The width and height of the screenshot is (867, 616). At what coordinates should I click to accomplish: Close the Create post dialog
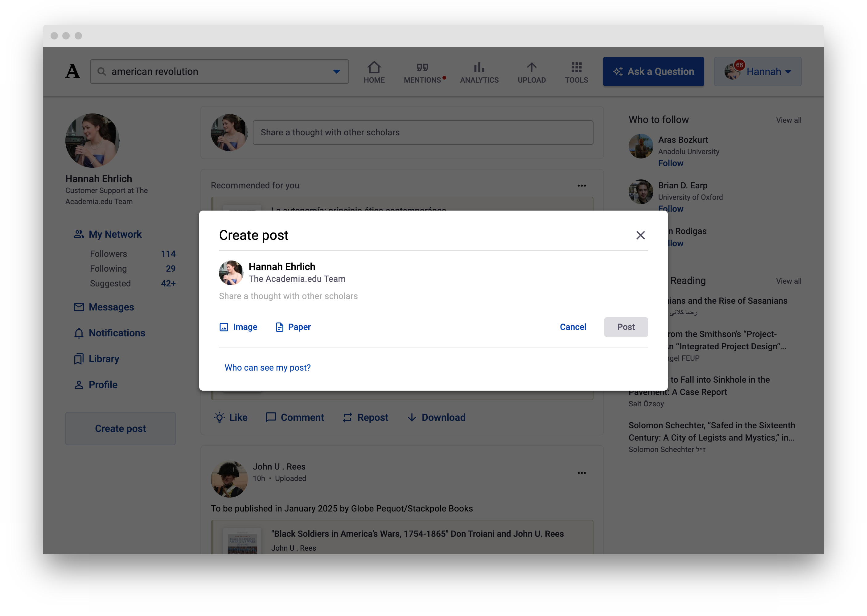click(x=640, y=235)
